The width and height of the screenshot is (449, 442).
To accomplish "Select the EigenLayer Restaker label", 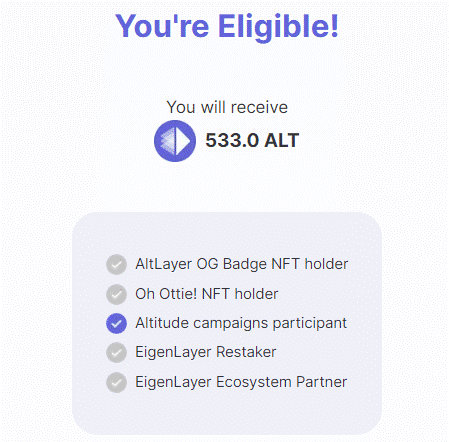I will (206, 352).
